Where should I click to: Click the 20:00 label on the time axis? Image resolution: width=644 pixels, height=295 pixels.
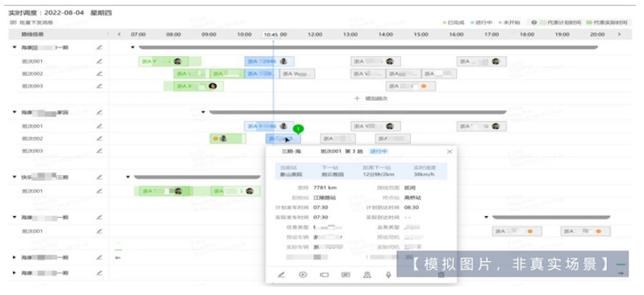click(x=597, y=35)
